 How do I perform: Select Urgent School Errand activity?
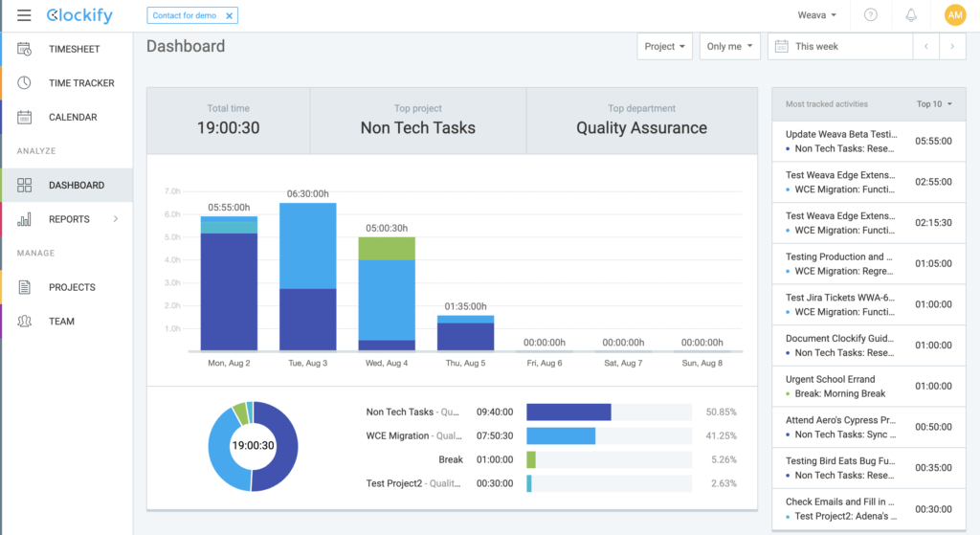869,387
